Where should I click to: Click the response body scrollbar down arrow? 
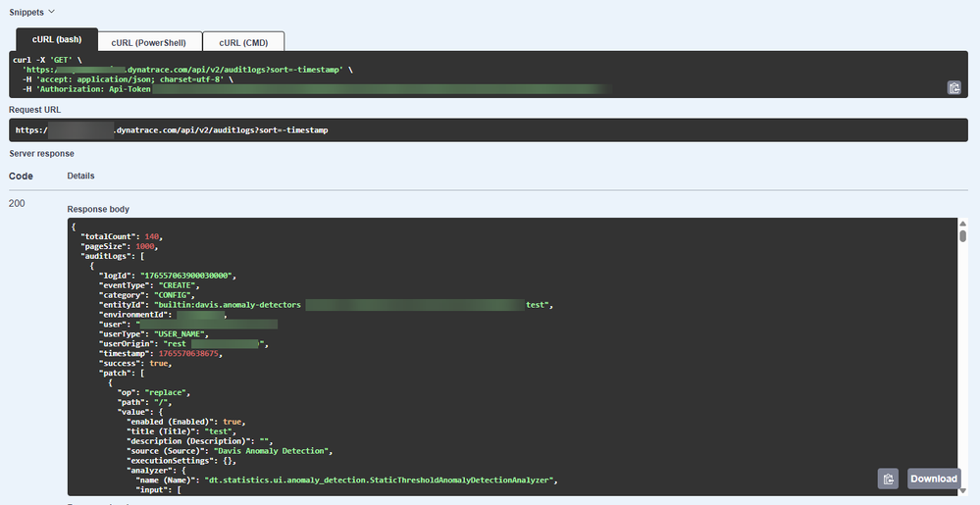[962, 489]
